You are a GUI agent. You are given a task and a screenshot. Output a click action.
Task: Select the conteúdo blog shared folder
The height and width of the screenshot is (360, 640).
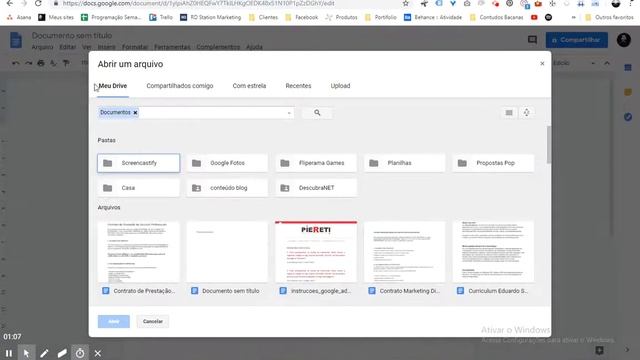click(x=227, y=188)
